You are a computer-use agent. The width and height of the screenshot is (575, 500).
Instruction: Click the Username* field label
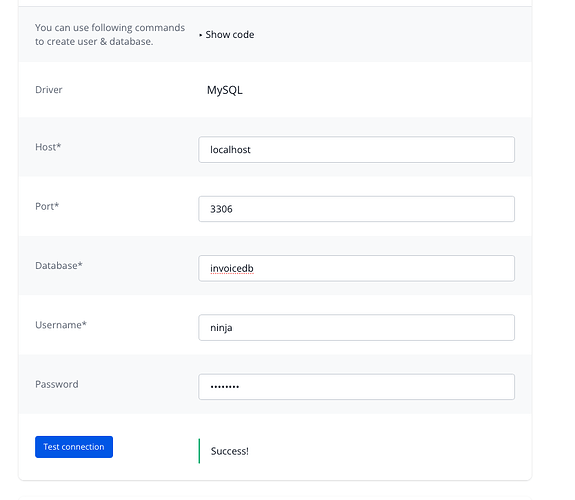(61, 325)
